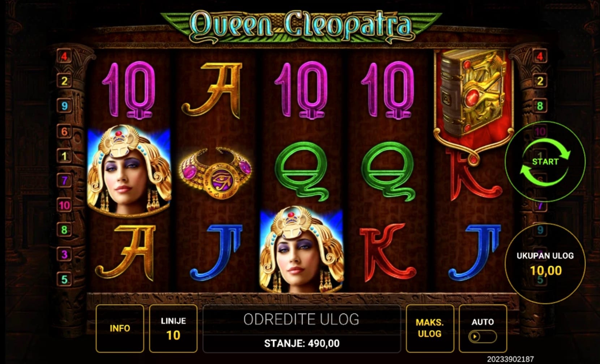600x364 pixels.
Task: Select payline marker 8 on right pillar
Action: tap(540, 106)
